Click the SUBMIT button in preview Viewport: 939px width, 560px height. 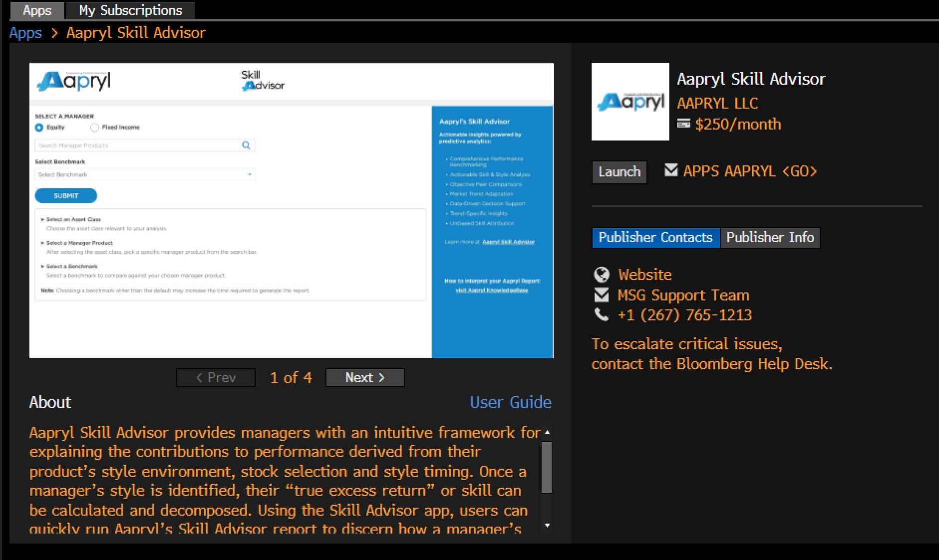tap(66, 196)
